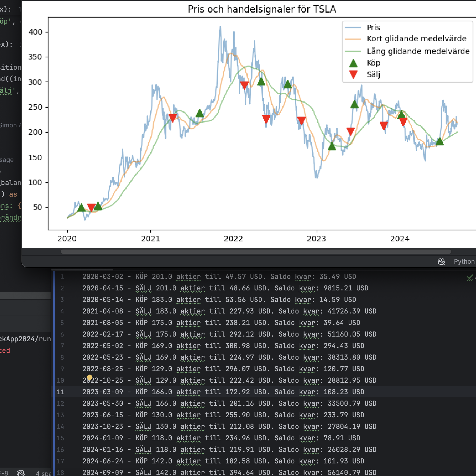Click the log line dated 2023-10-23

click(x=229, y=427)
